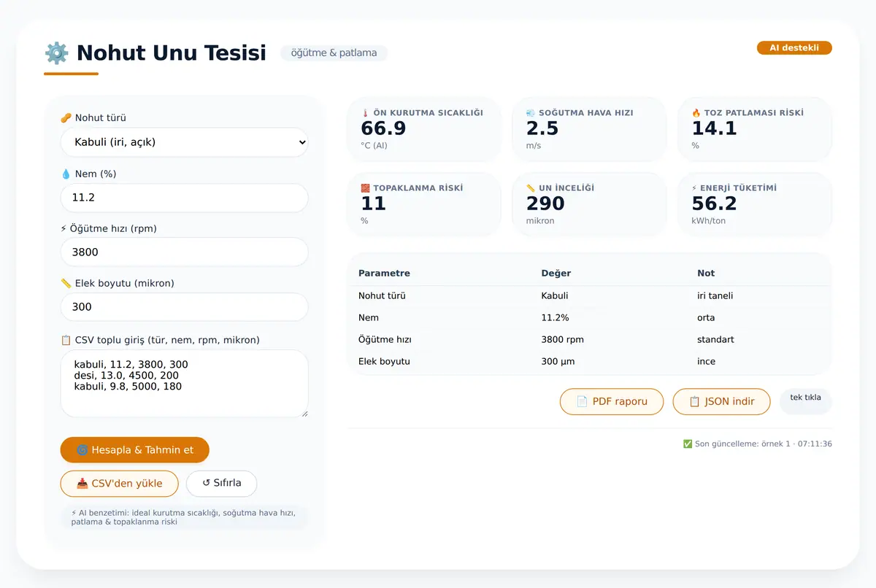Click the Kabuli cell in the table

pyautogui.click(x=555, y=296)
